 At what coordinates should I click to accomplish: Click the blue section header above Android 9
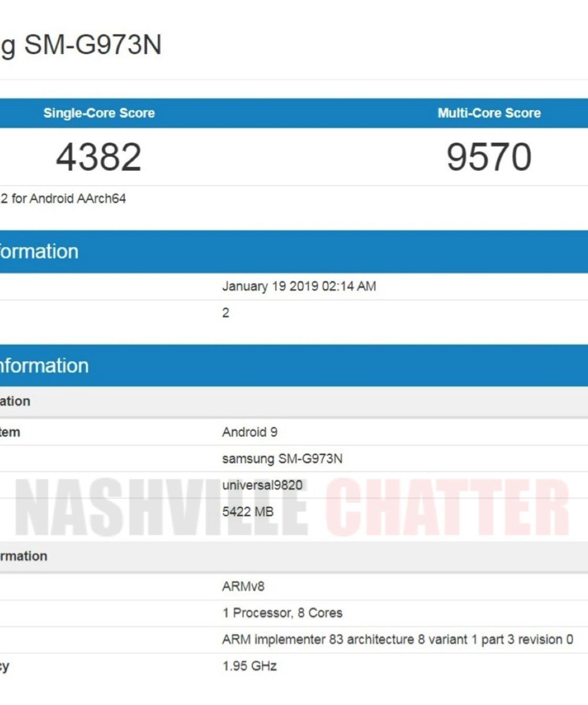click(x=45, y=365)
